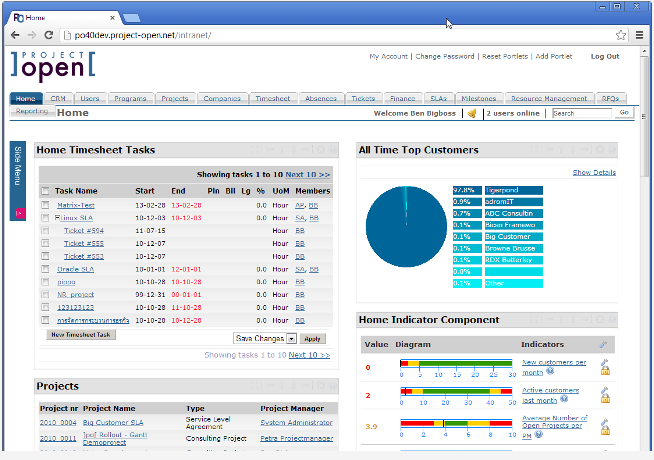Move All Time Top Customers portlet up
This screenshot has height=460, width=654.
[561, 149]
